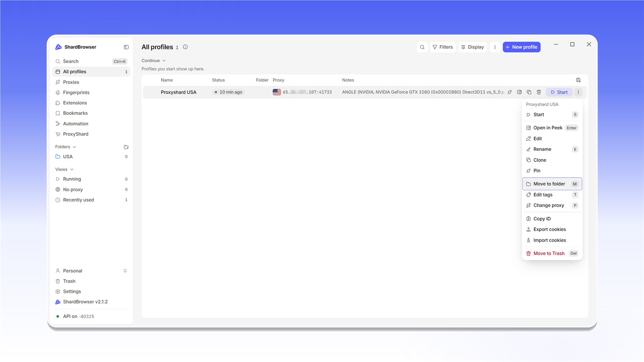Choose Move to Trash menu item

click(x=552, y=253)
